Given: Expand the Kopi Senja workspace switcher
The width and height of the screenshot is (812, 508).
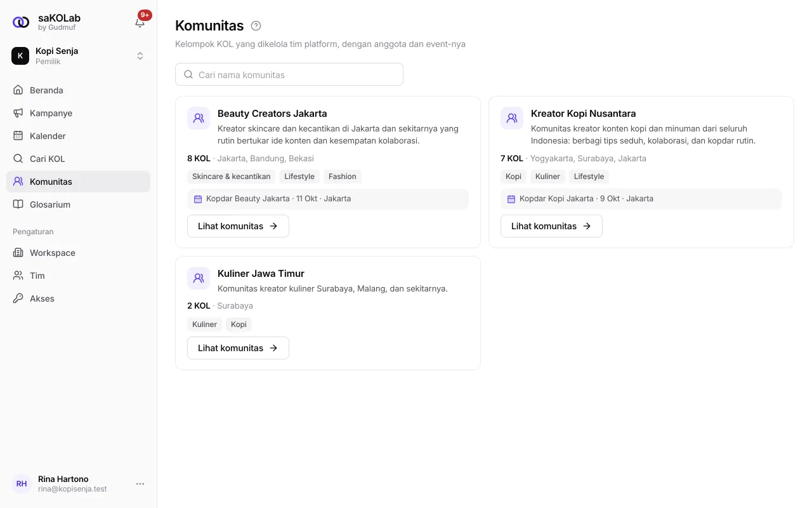Looking at the screenshot, I should coord(140,56).
